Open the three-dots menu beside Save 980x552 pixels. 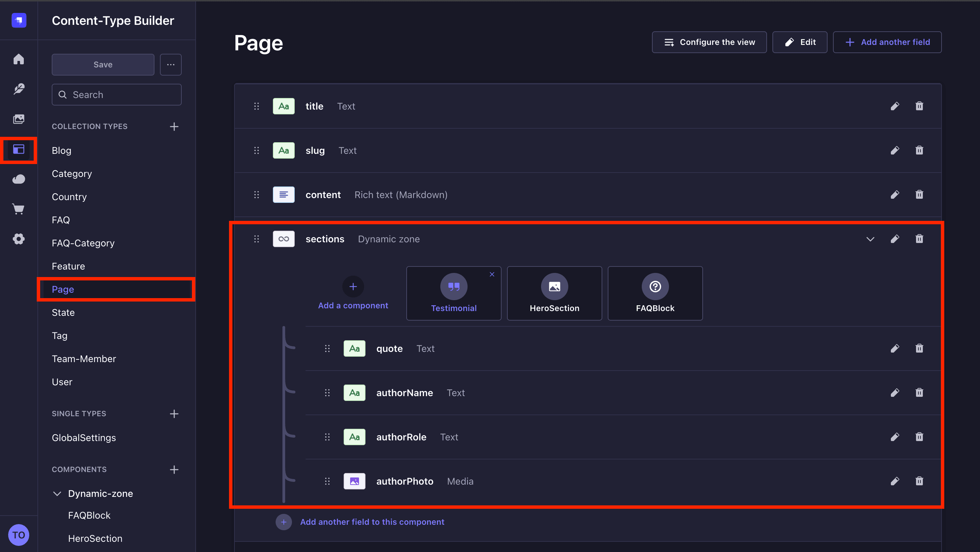(x=170, y=65)
